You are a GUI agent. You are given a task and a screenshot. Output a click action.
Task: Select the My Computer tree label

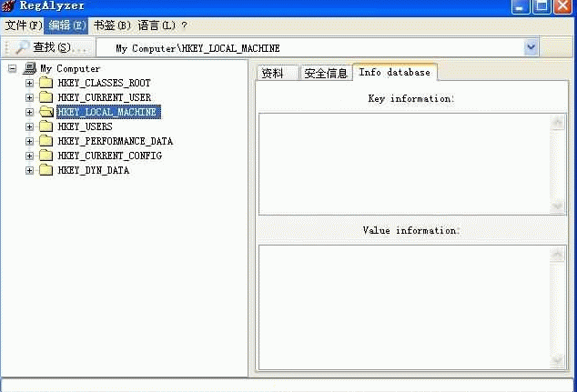(x=70, y=68)
